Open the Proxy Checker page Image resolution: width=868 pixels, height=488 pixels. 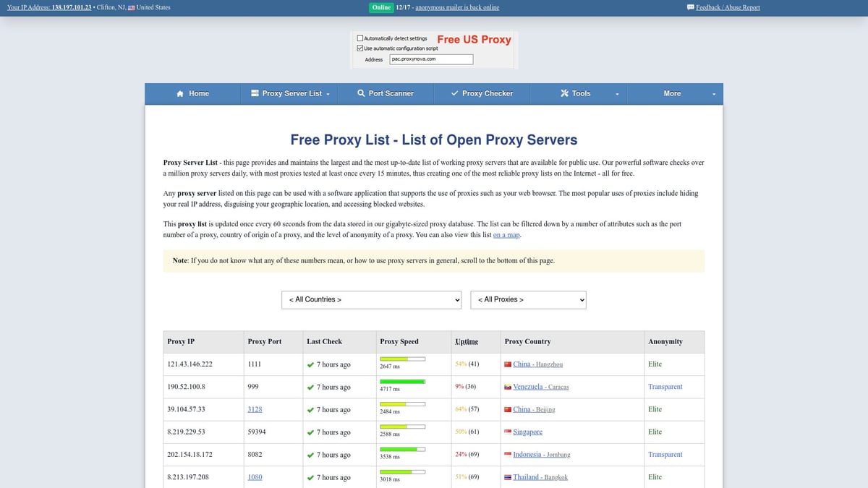click(x=483, y=93)
